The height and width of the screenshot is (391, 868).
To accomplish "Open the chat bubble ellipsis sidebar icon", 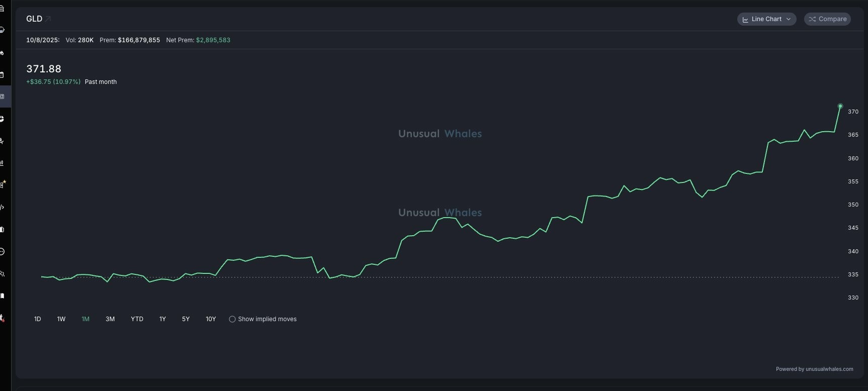I will tap(2, 251).
